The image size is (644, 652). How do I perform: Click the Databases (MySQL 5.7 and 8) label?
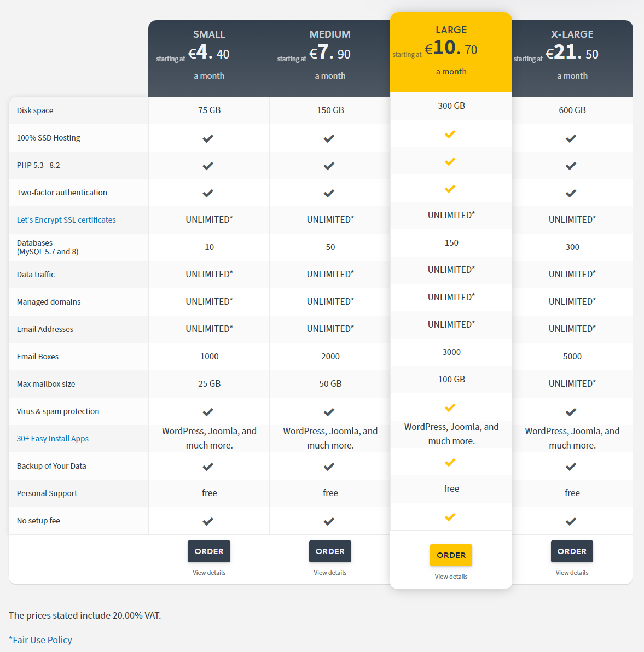pos(48,247)
